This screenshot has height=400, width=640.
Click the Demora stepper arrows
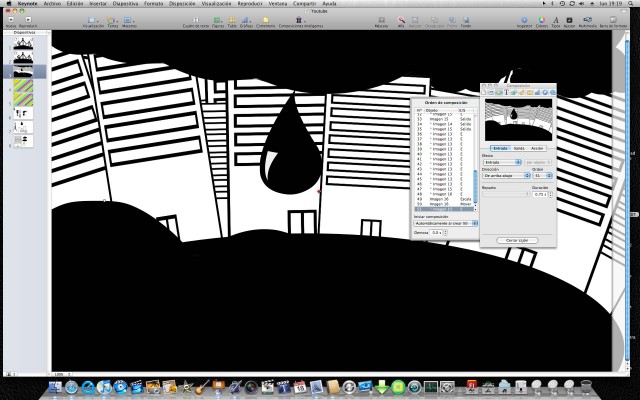pos(446,233)
